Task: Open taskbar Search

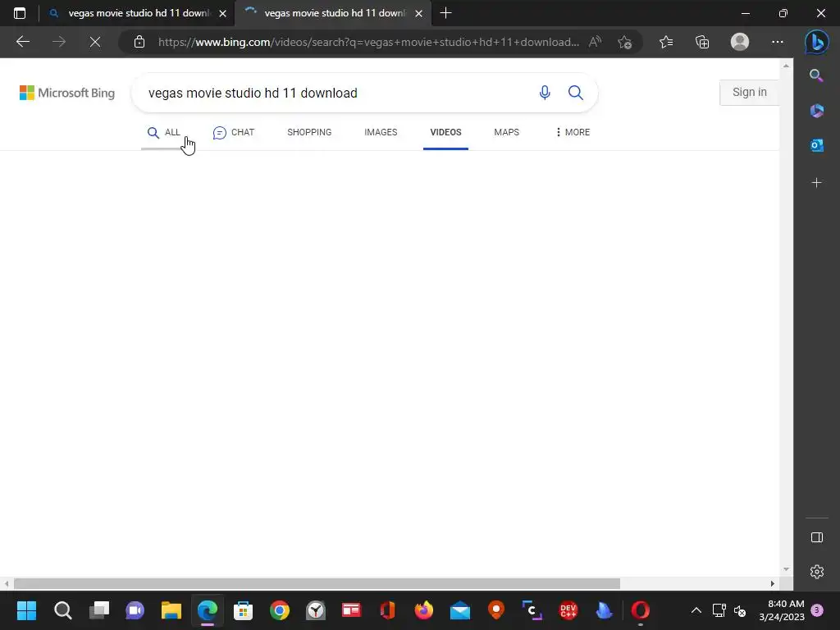Action: tap(62, 610)
